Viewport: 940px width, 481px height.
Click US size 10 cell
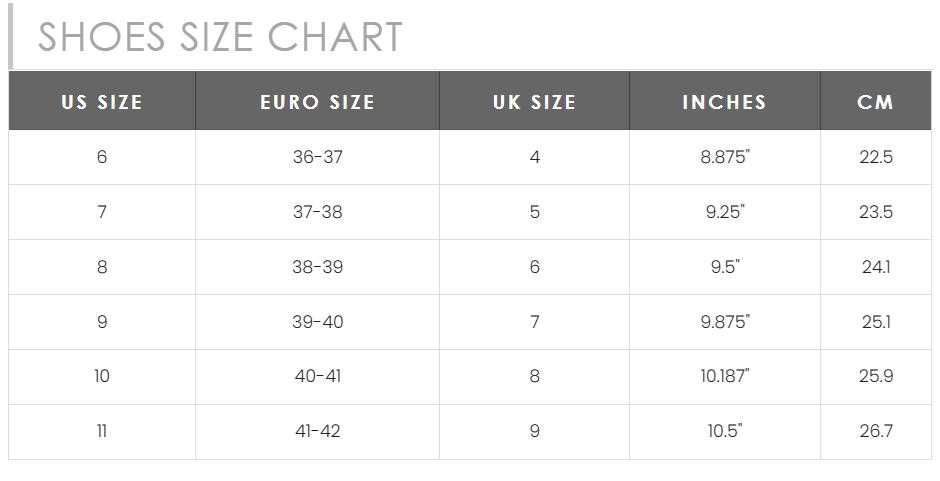click(x=102, y=376)
